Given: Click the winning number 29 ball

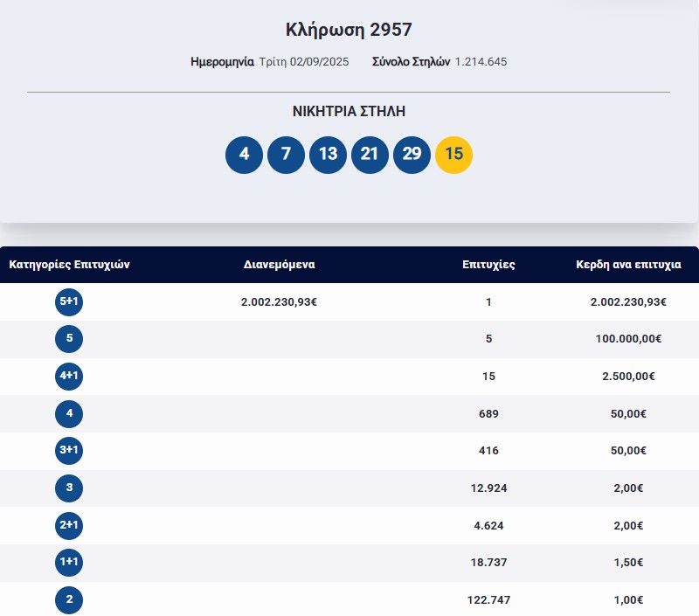Looking at the screenshot, I should (x=412, y=155).
